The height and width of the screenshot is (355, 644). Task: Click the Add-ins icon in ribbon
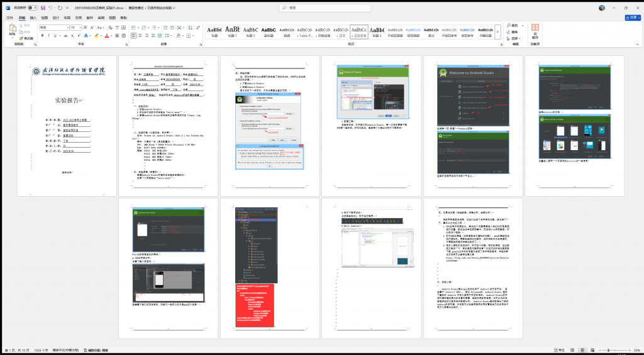pyautogui.click(x=535, y=30)
